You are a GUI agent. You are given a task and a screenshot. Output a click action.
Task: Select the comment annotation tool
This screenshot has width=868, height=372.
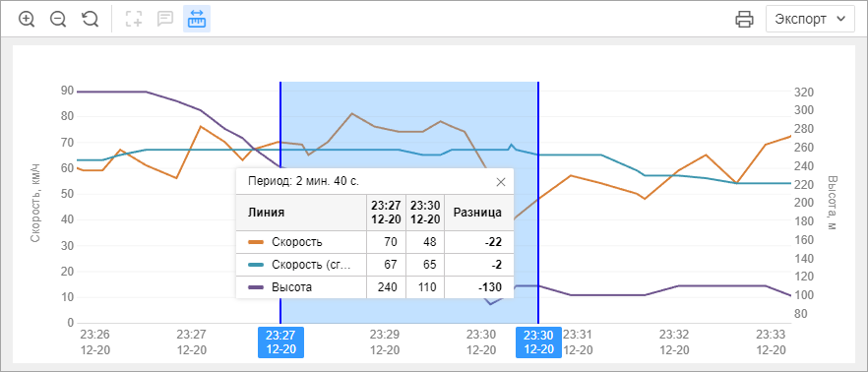point(165,19)
